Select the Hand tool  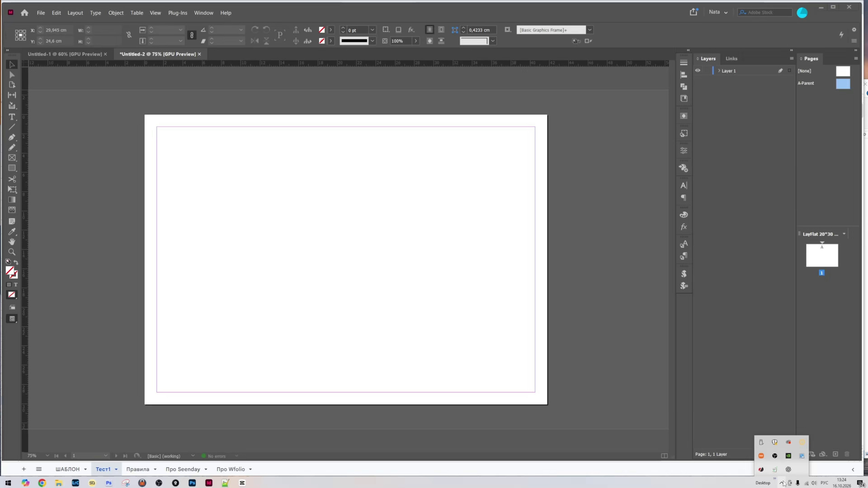pos(12,242)
